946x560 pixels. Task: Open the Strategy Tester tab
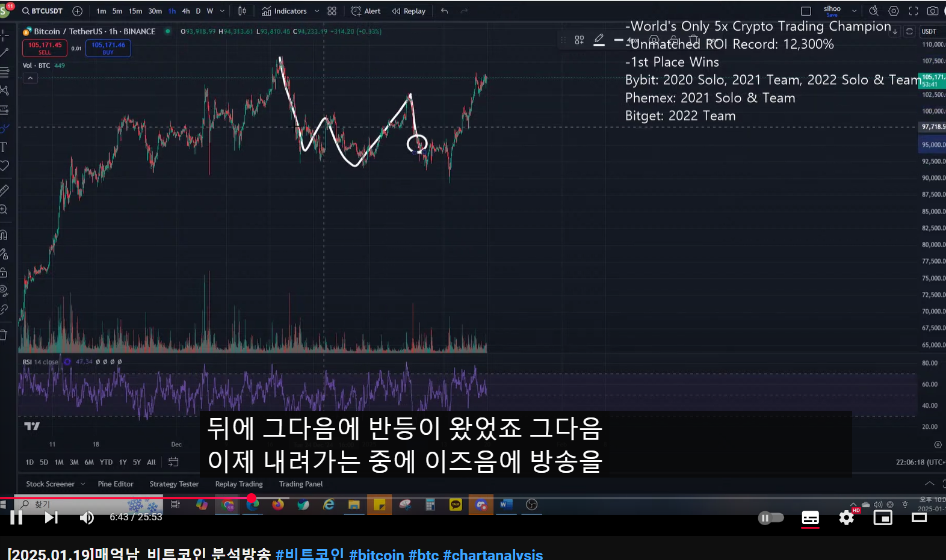point(174,484)
